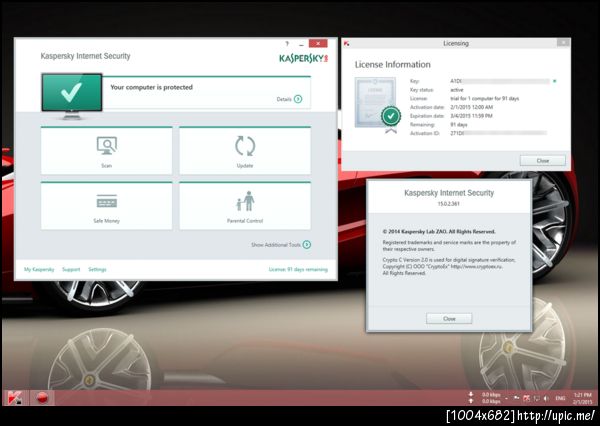Open My Kaspersky link
600x426 pixels.
point(39,269)
